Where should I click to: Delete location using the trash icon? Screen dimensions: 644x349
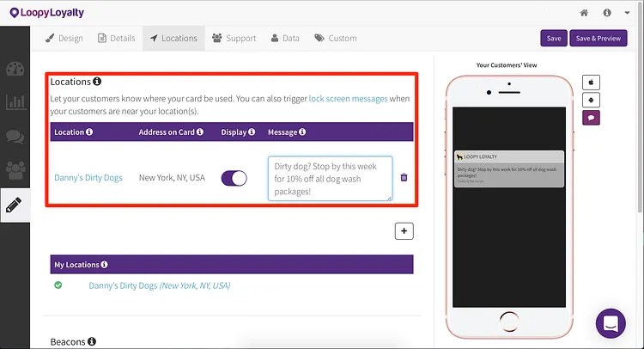[404, 177]
